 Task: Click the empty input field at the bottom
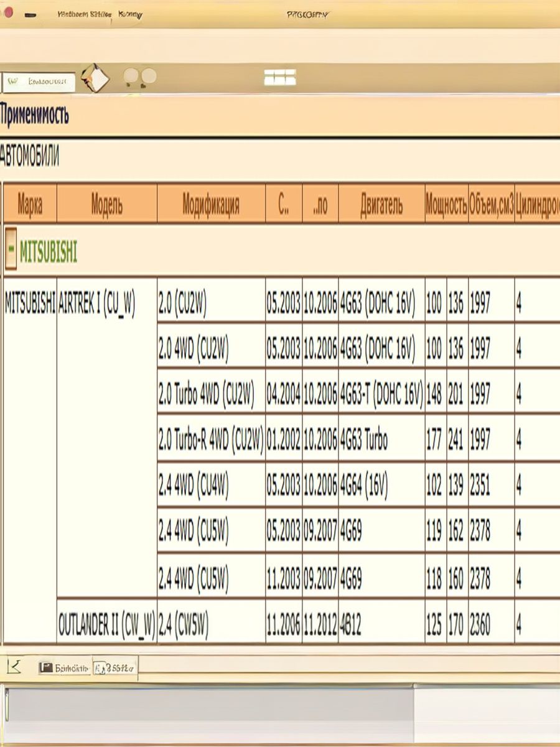click(x=208, y=708)
